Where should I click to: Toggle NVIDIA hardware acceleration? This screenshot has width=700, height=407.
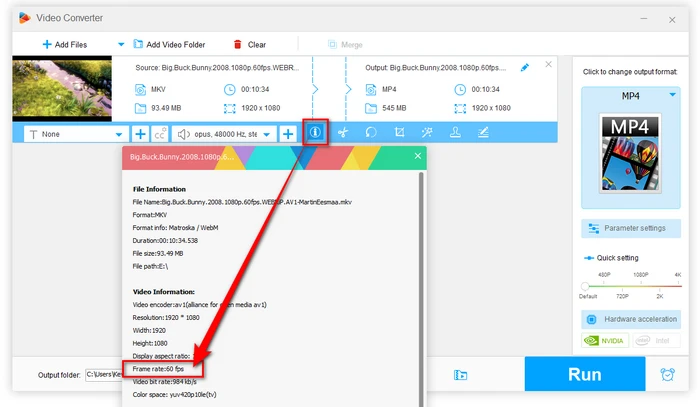click(x=603, y=340)
